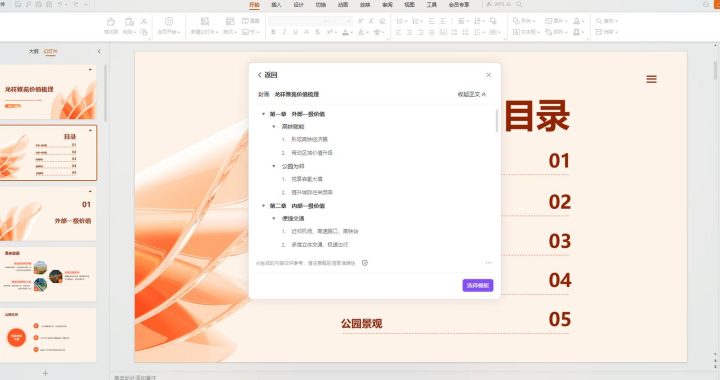Toggle superscript x² formatting

coord(329,32)
